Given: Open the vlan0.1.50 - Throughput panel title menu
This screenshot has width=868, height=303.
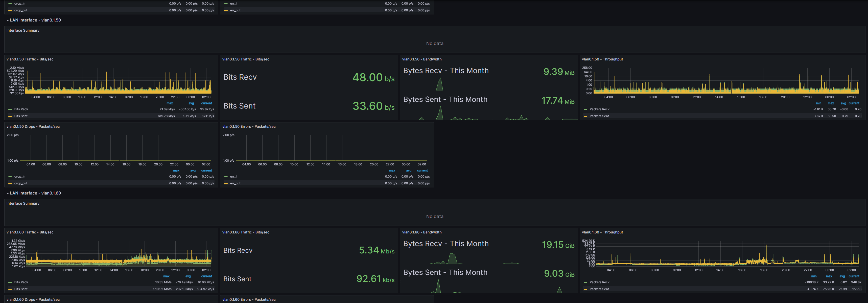Looking at the screenshot, I should [602, 59].
